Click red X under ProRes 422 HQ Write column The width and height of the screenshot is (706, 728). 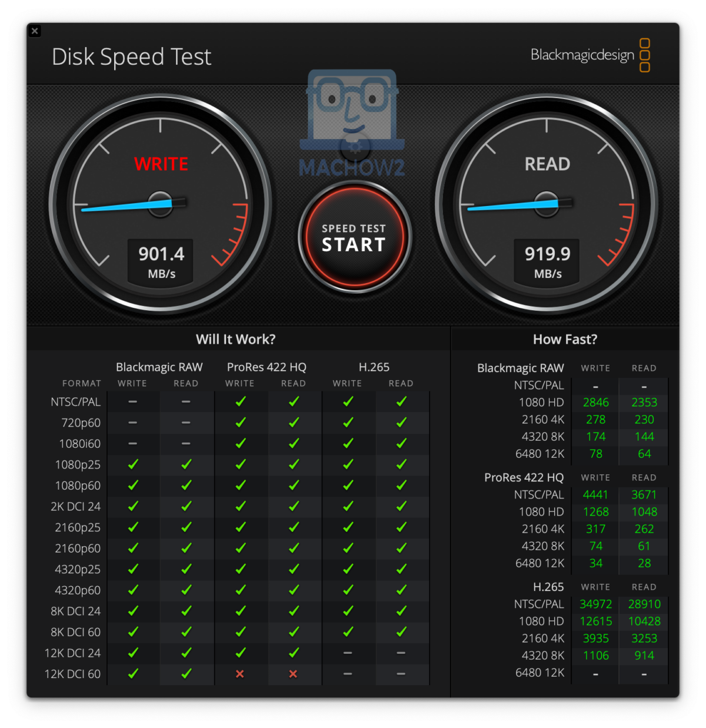tap(240, 674)
